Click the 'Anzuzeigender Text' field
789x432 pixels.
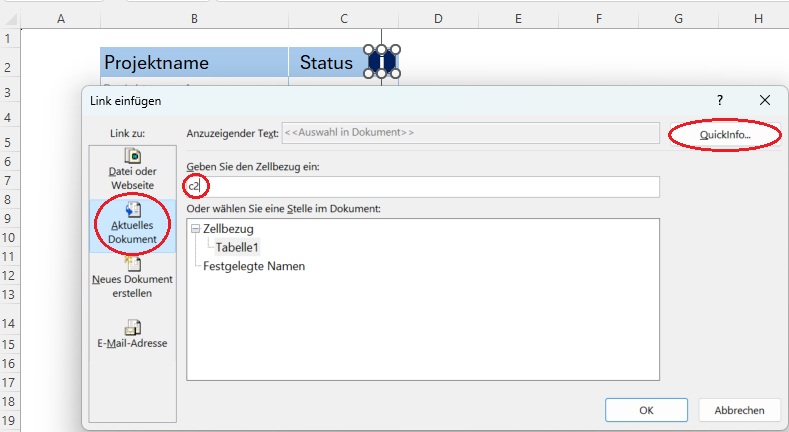click(470, 132)
